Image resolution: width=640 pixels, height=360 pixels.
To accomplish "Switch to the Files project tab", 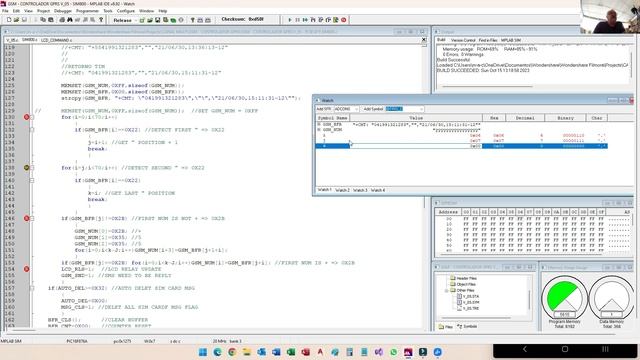I will click(446, 327).
